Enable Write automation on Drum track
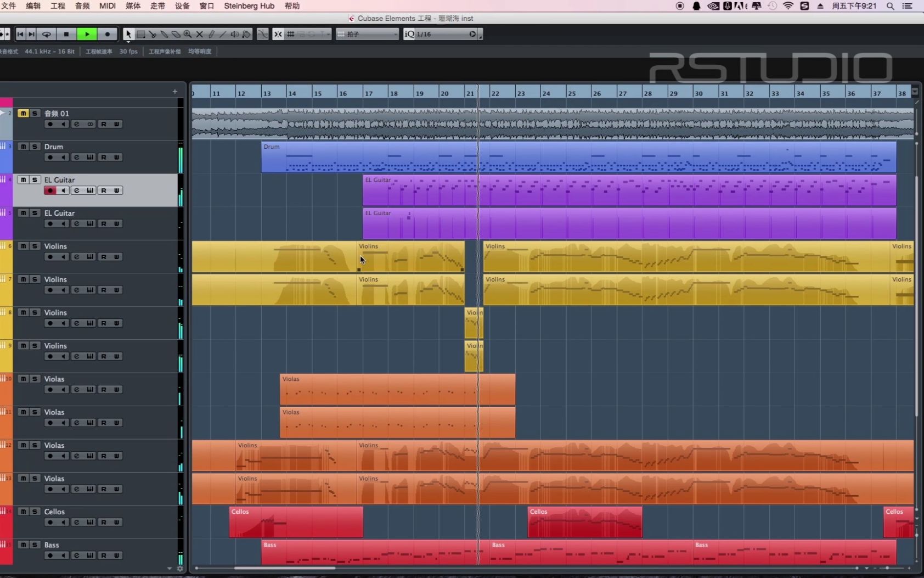The height and width of the screenshot is (578, 924). click(117, 158)
